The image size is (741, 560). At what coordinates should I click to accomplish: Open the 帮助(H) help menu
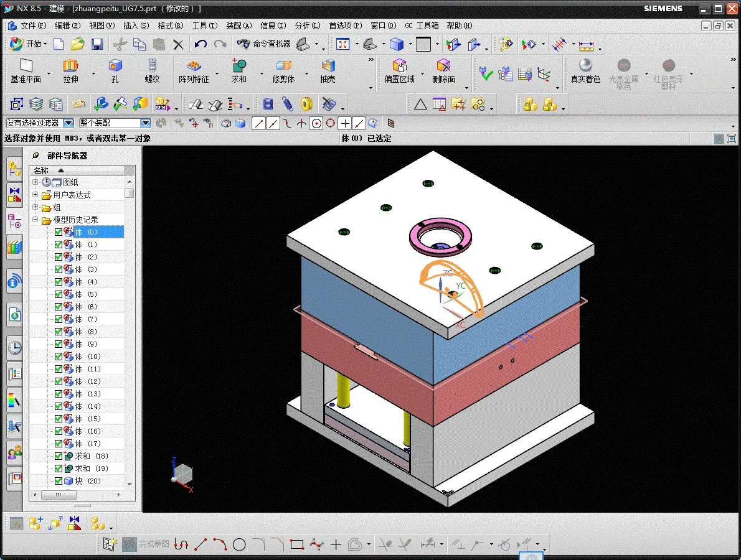[460, 26]
